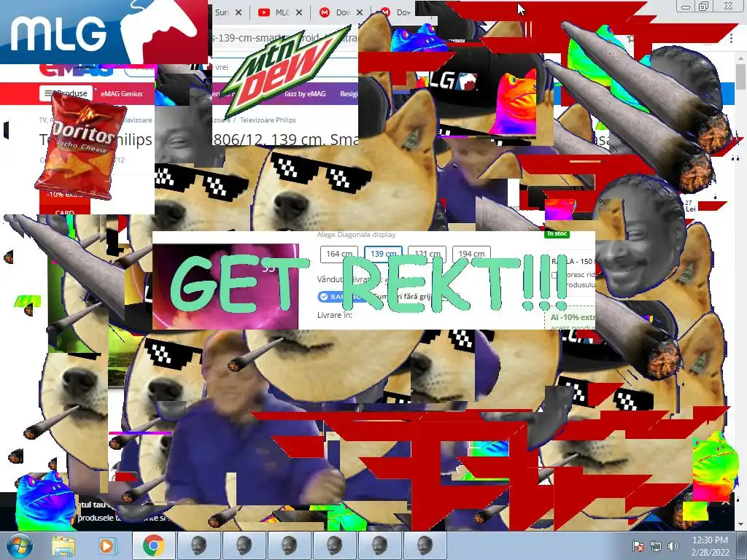Open the Produse hamburger menu
Viewport: 747px width, 560px height.
pos(66,93)
